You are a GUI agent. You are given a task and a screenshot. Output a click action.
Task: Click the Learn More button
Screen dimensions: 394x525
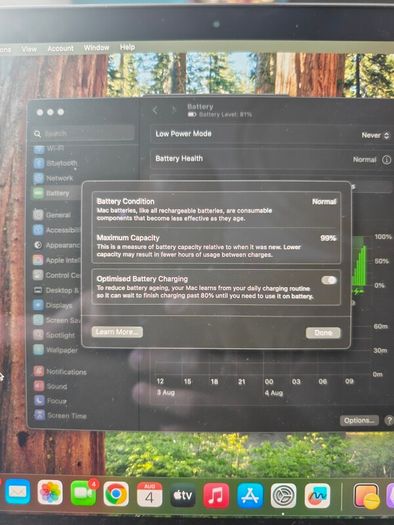pyautogui.click(x=117, y=332)
